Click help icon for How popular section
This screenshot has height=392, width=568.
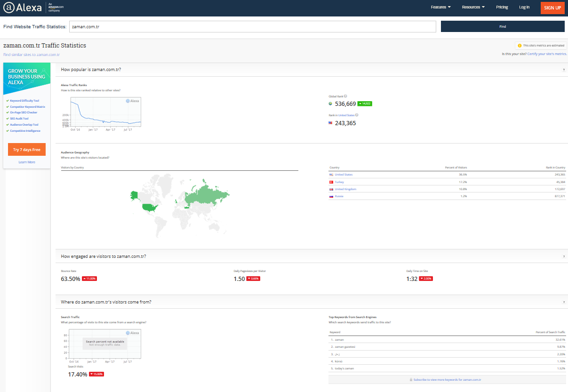pyautogui.click(x=564, y=70)
